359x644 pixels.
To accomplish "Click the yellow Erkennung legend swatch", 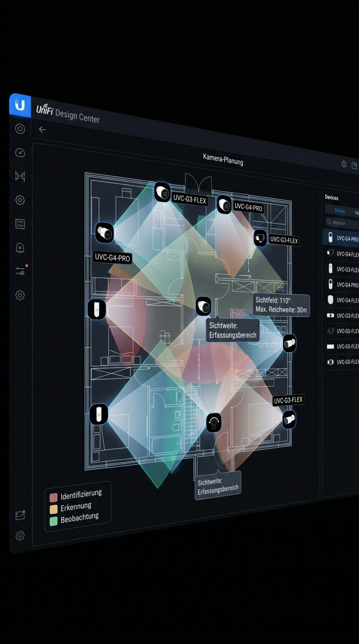I will [54, 509].
